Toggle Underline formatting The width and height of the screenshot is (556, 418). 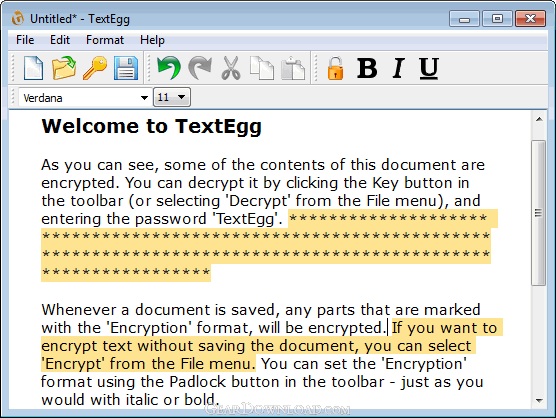click(429, 68)
